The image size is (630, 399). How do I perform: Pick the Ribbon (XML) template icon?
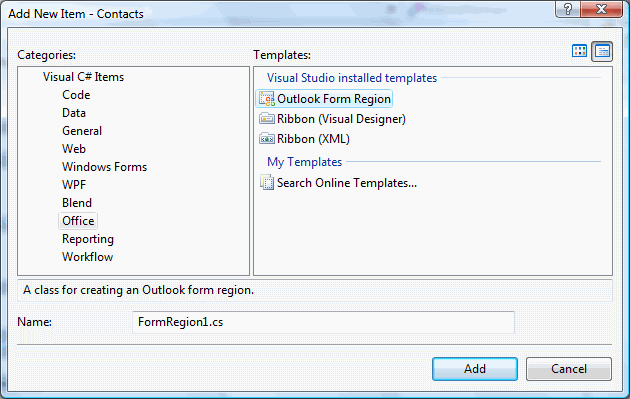(x=267, y=139)
